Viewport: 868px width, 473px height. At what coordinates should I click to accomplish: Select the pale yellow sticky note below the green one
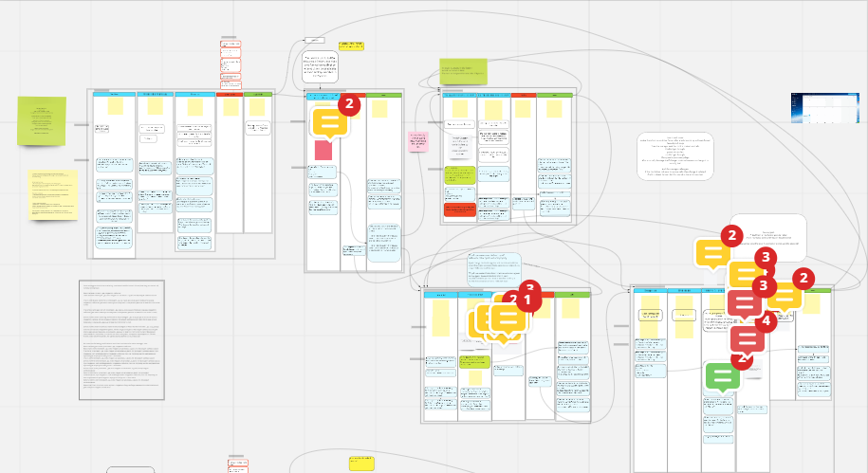52,194
